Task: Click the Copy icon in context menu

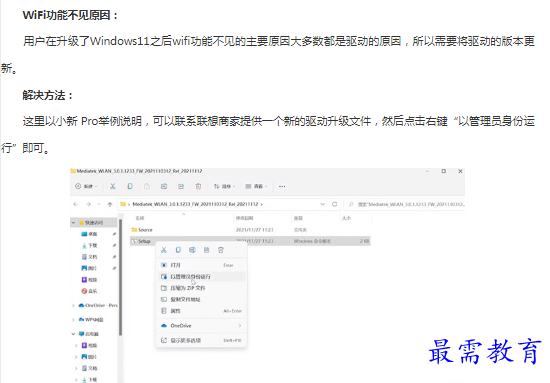Action: tap(178, 250)
